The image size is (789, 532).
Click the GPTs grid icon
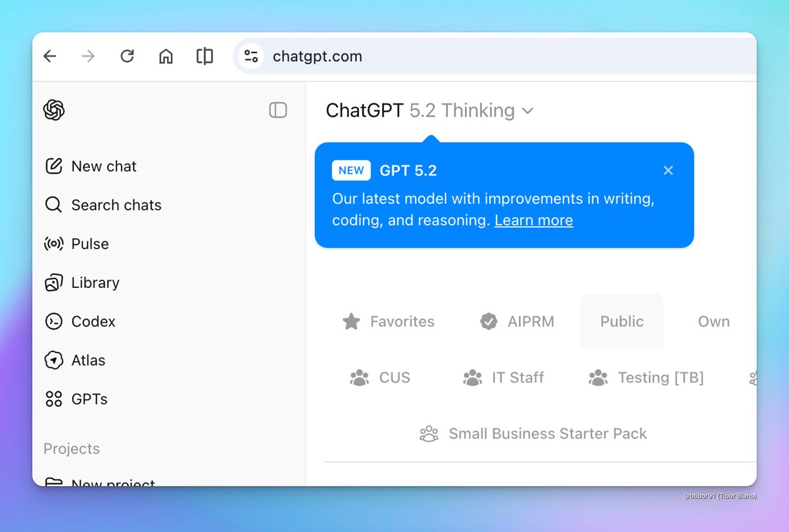pyautogui.click(x=54, y=399)
